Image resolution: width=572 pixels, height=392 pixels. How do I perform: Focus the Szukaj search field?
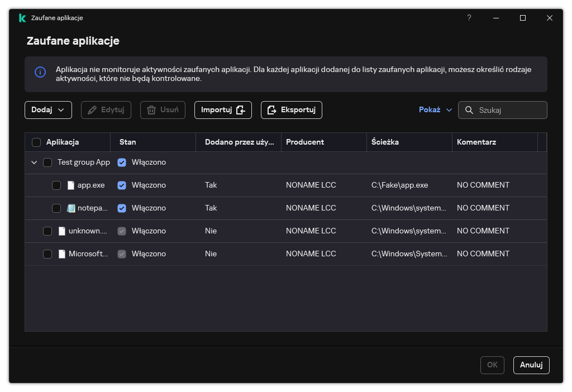pos(508,110)
